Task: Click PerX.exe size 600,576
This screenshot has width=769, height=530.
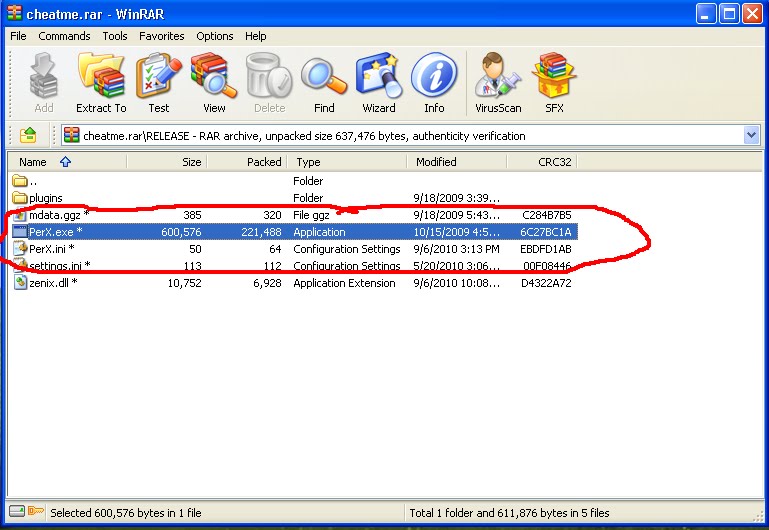Action: [181, 232]
